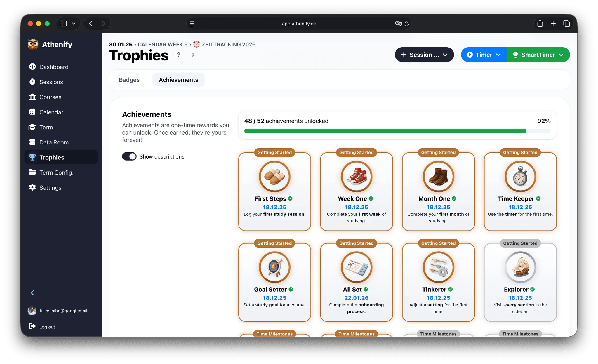This screenshot has width=598, height=364.
Task: Click the alarm clock Zeittracking icon
Action: coord(197,44)
